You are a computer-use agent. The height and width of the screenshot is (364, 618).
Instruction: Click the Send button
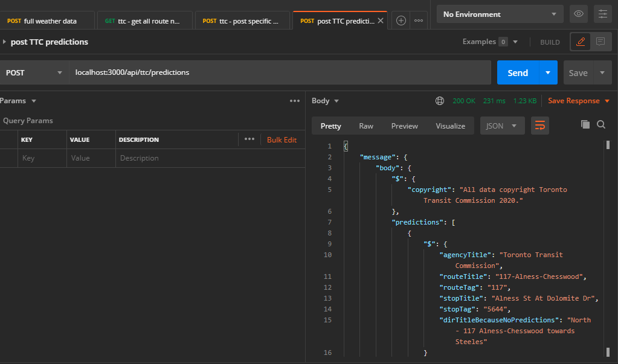[518, 72]
